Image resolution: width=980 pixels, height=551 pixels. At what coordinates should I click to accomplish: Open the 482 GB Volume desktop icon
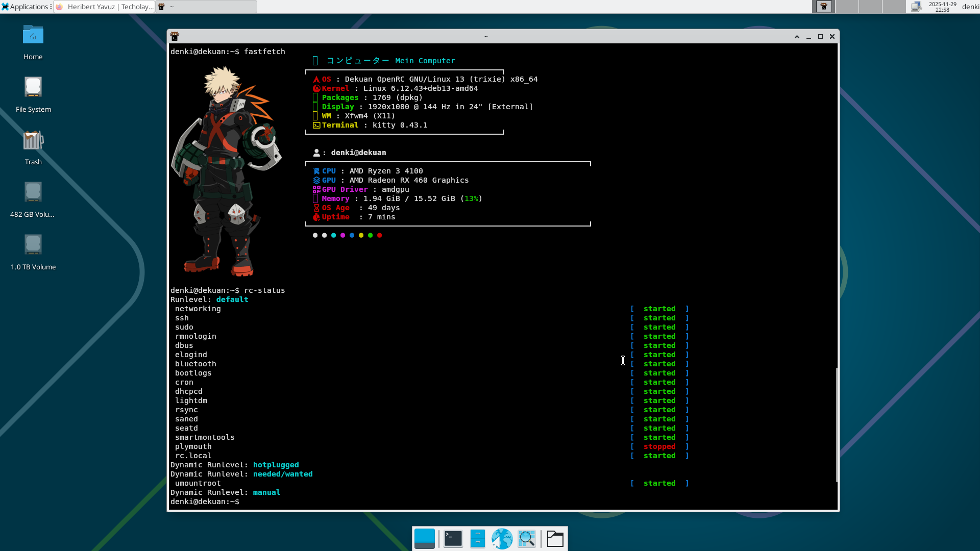pos(33,201)
